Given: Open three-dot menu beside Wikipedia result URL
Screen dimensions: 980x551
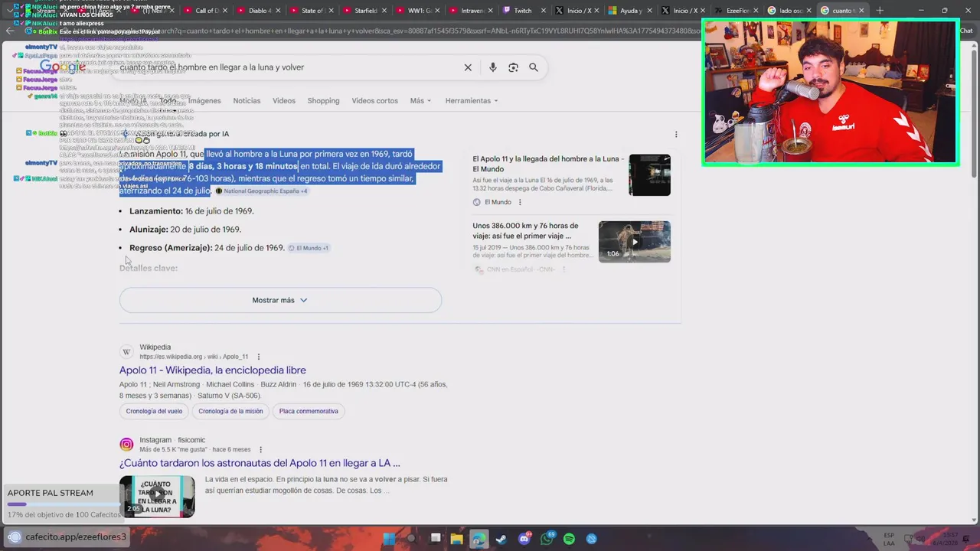Looking at the screenshot, I should pyautogui.click(x=259, y=357).
